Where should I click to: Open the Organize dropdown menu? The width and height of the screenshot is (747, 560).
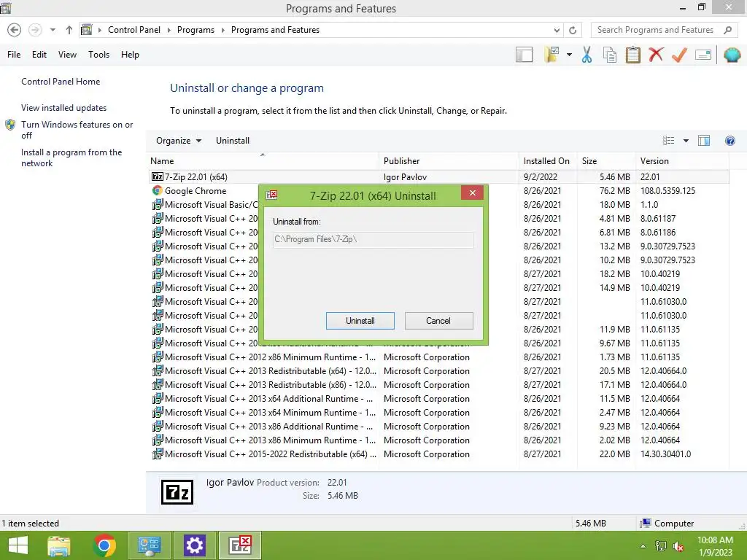coord(179,141)
